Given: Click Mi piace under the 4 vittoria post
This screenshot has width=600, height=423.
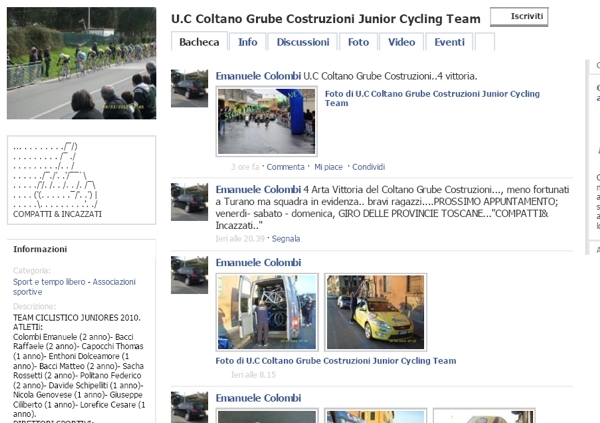Looking at the screenshot, I should tap(328, 167).
